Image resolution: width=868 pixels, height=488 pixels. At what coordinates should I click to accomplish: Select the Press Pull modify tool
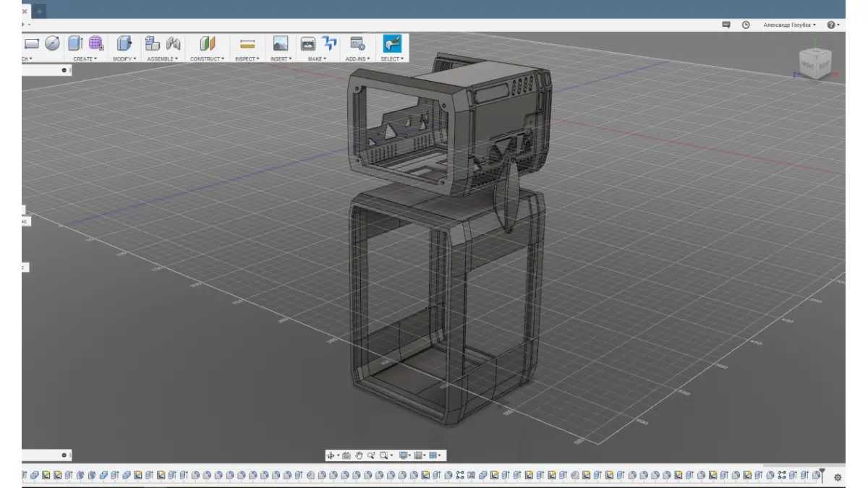(124, 43)
